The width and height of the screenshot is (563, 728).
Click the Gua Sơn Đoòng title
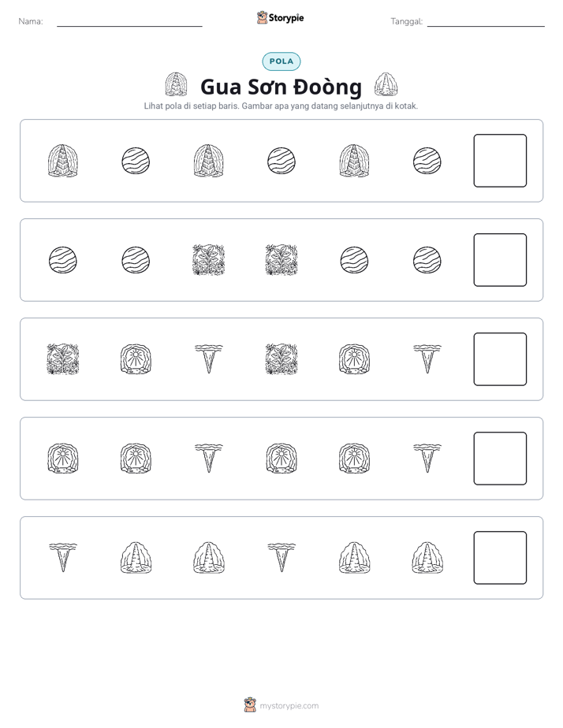pos(281,87)
